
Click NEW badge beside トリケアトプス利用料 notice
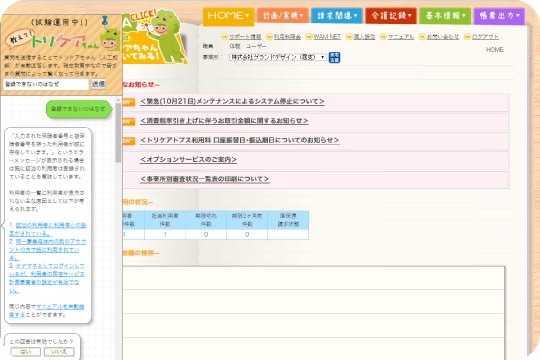point(129,141)
